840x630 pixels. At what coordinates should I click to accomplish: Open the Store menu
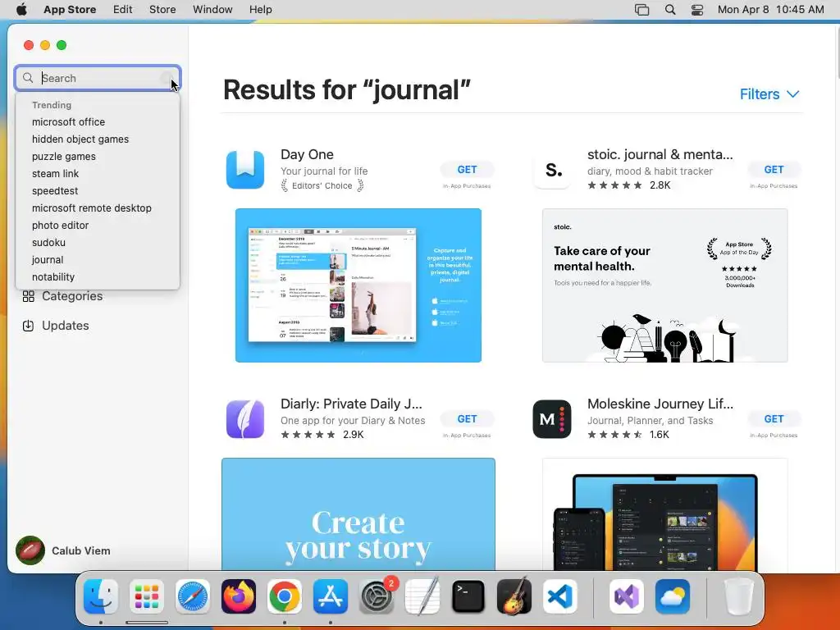point(162,10)
